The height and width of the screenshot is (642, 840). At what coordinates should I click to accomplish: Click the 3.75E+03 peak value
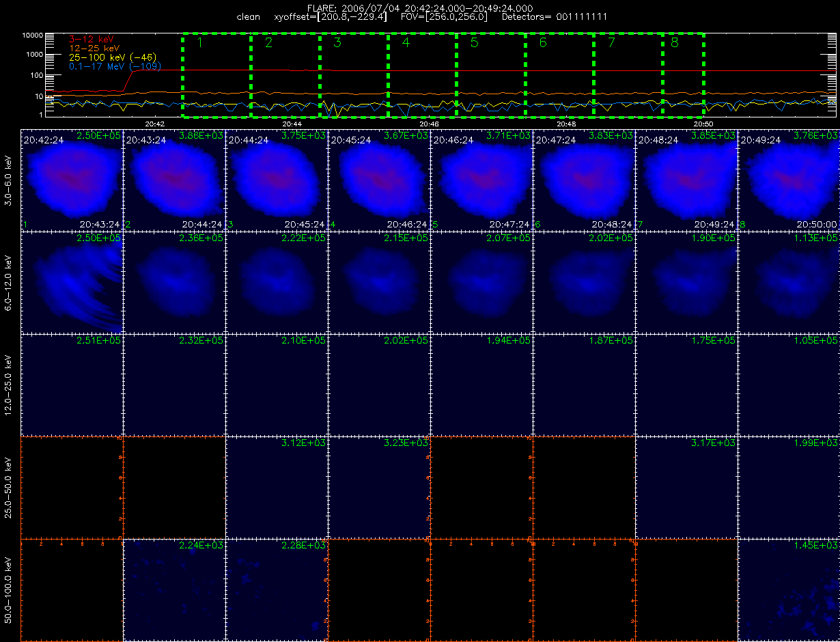304,136
